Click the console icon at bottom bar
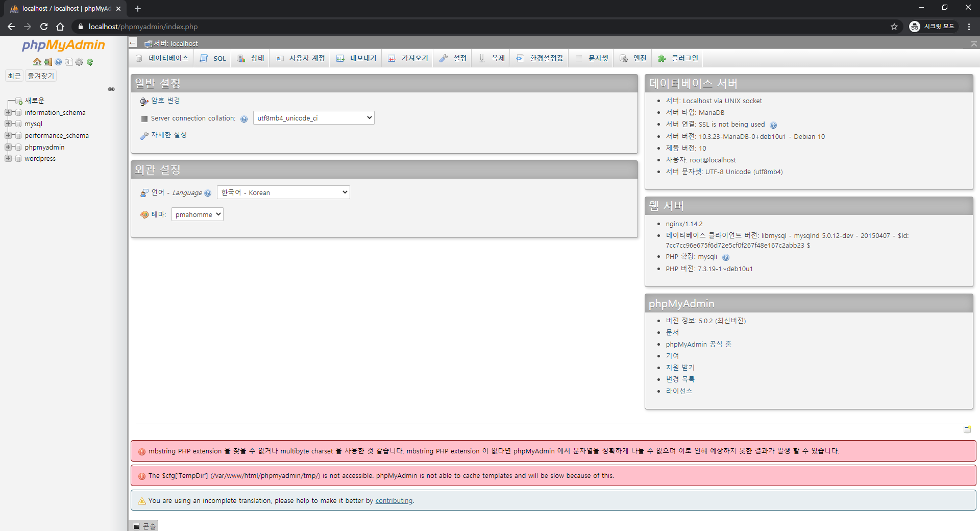Viewport: 980px width, 531px height. [x=136, y=526]
